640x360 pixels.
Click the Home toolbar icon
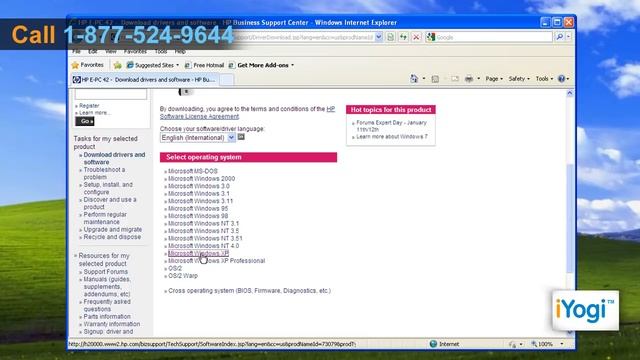414,79
